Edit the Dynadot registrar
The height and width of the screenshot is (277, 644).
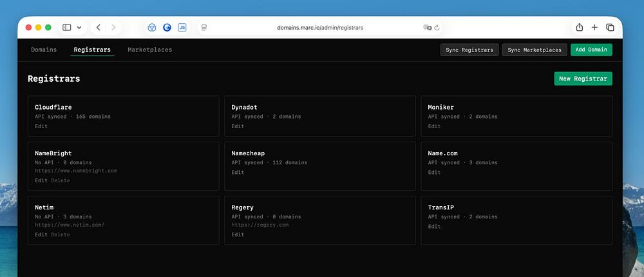coord(238,126)
